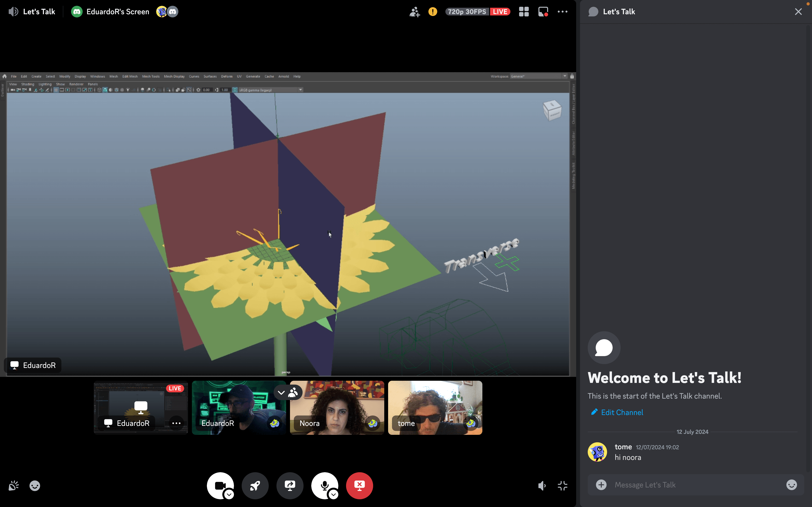
Task: Open the emoji reaction picker
Action: tap(35, 486)
